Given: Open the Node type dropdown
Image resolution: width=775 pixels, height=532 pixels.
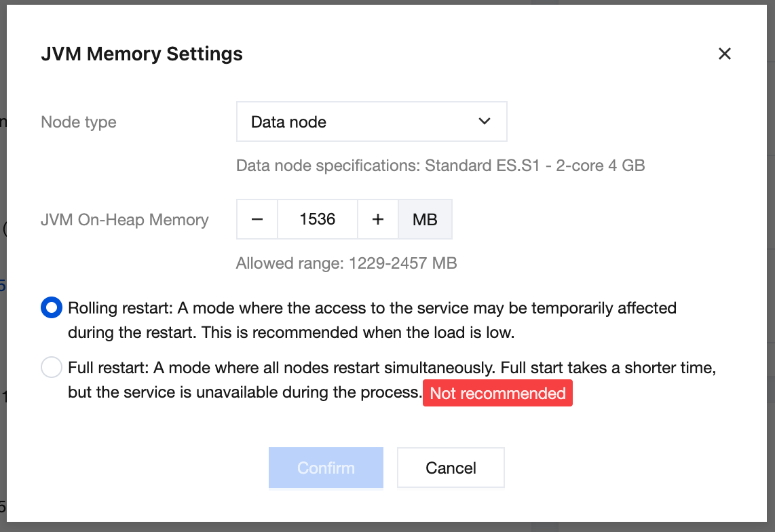Looking at the screenshot, I should point(371,122).
